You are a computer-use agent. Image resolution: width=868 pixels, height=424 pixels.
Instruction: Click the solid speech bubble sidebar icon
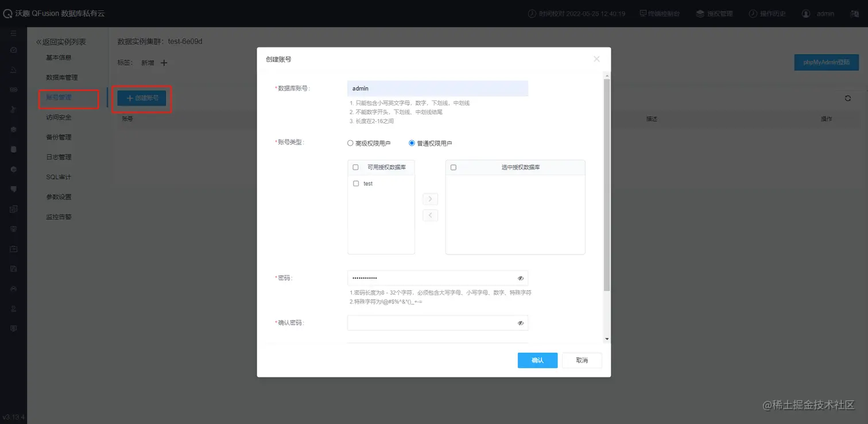point(13,189)
